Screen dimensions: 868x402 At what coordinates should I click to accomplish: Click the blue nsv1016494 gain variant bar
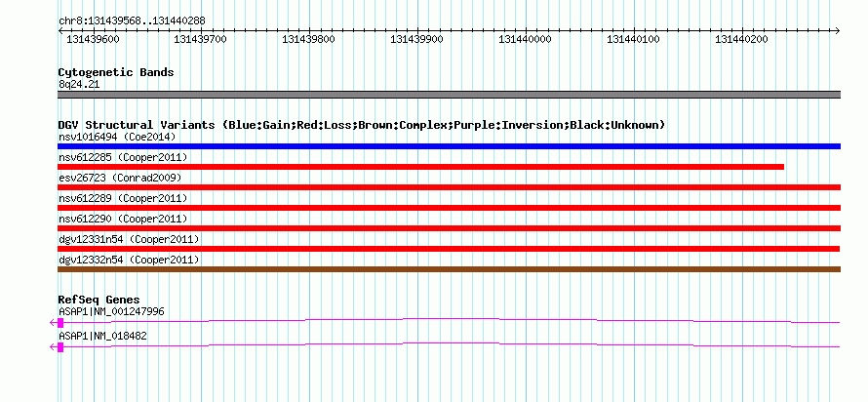(x=449, y=146)
